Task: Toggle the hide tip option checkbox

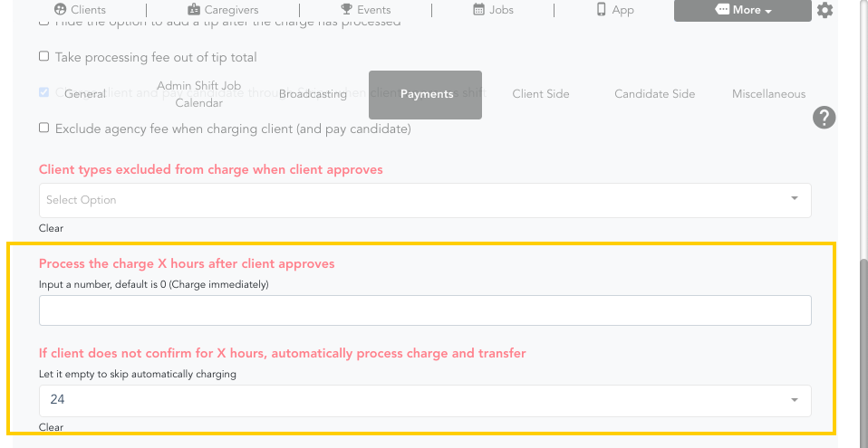Action: coord(44,23)
